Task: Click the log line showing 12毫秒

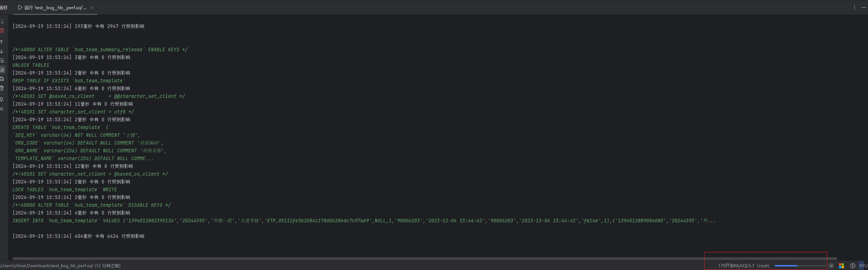Action: click(73, 166)
